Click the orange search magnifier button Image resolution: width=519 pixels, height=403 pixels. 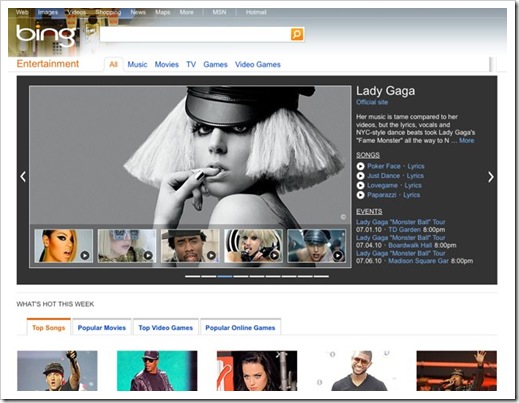(297, 34)
